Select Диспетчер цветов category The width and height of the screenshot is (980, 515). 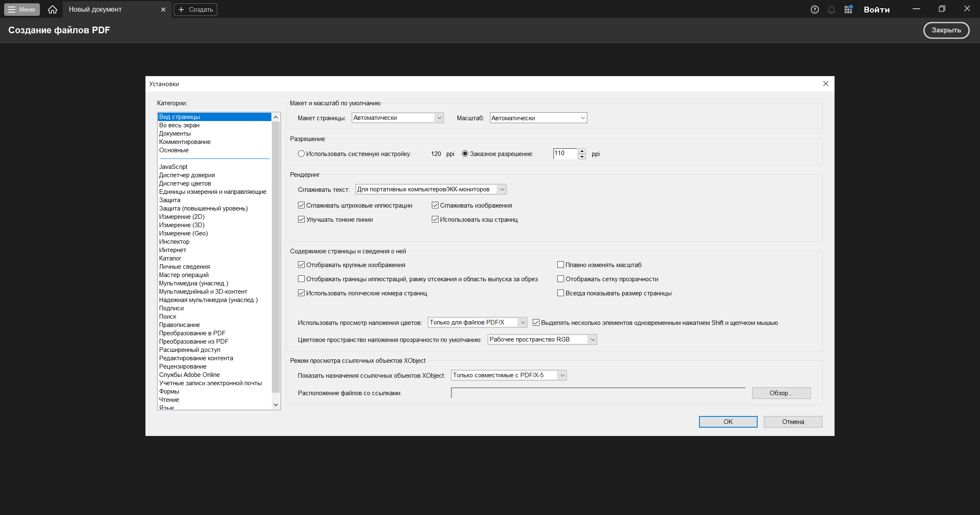point(214,183)
